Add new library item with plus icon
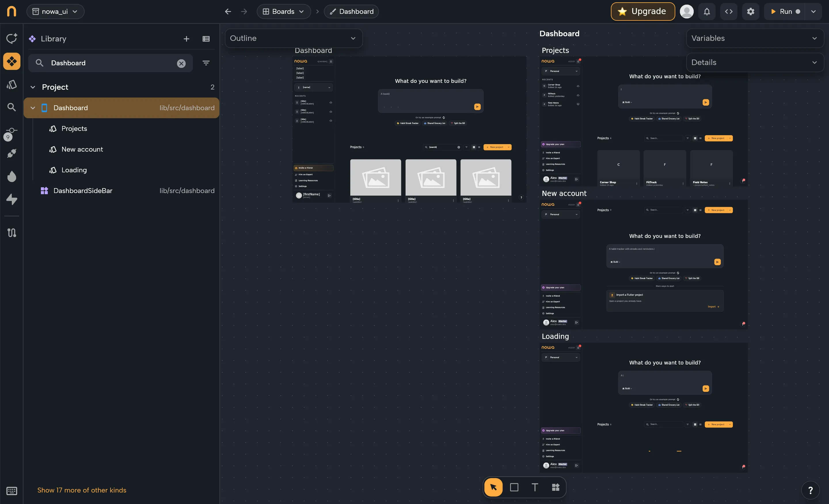This screenshot has height=504, width=829. pos(187,39)
